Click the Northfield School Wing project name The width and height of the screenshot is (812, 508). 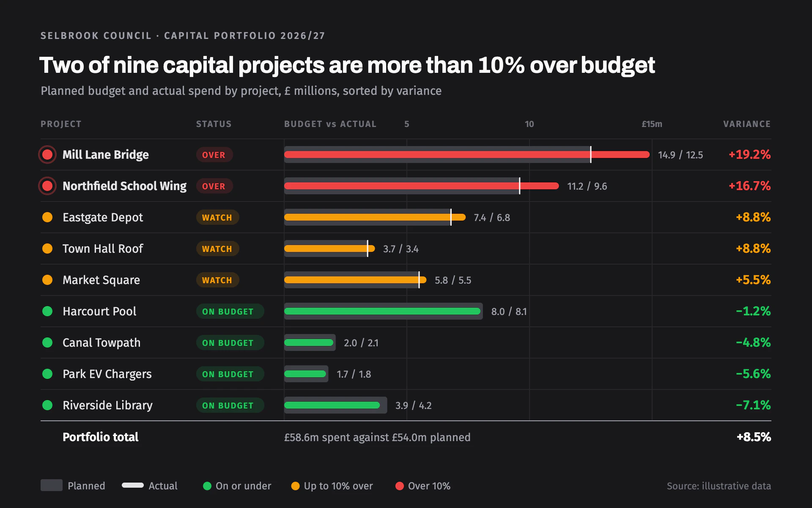[124, 186]
